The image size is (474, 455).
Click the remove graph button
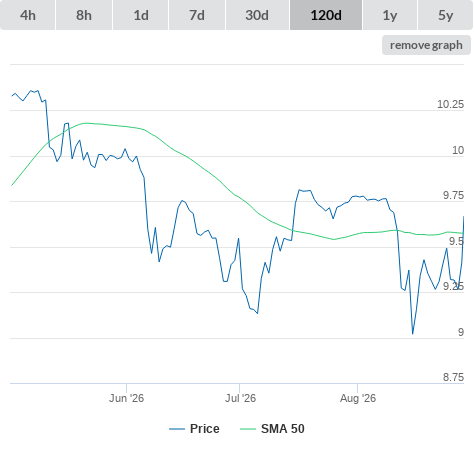426,45
